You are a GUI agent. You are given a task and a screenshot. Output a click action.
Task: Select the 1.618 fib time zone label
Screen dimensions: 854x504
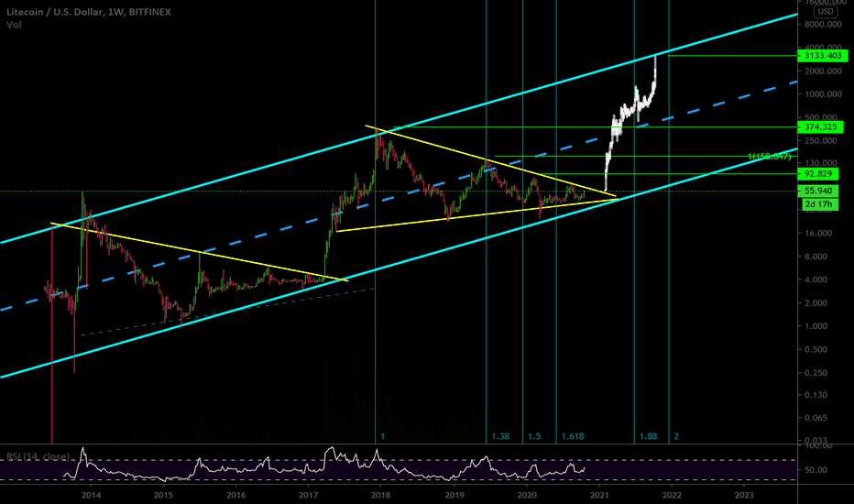(x=573, y=436)
